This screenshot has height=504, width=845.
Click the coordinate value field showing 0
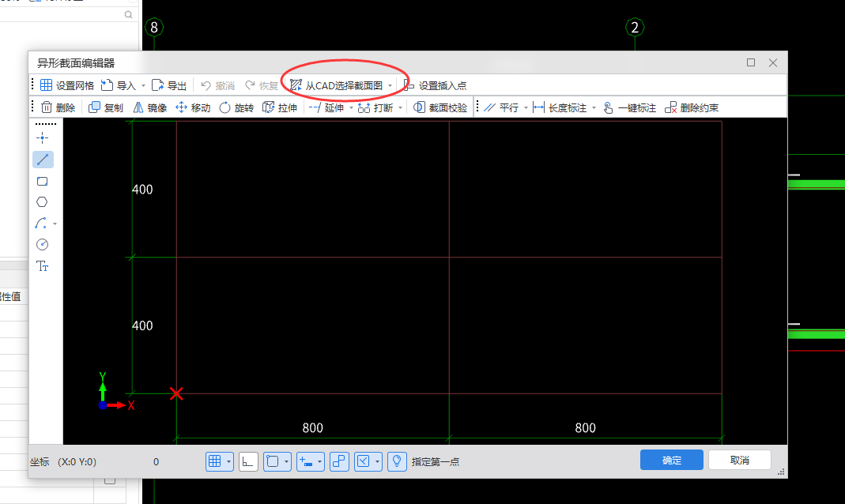(x=157, y=461)
